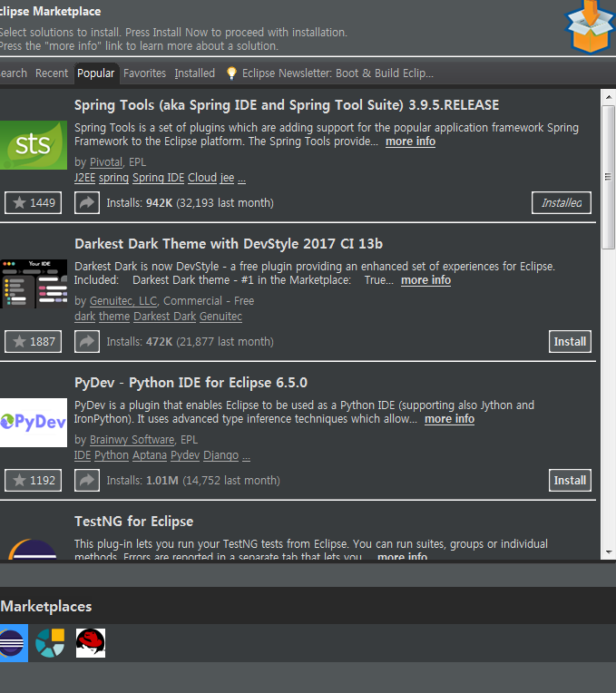
Task: Open the Installed tab
Action: [x=195, y=73]
